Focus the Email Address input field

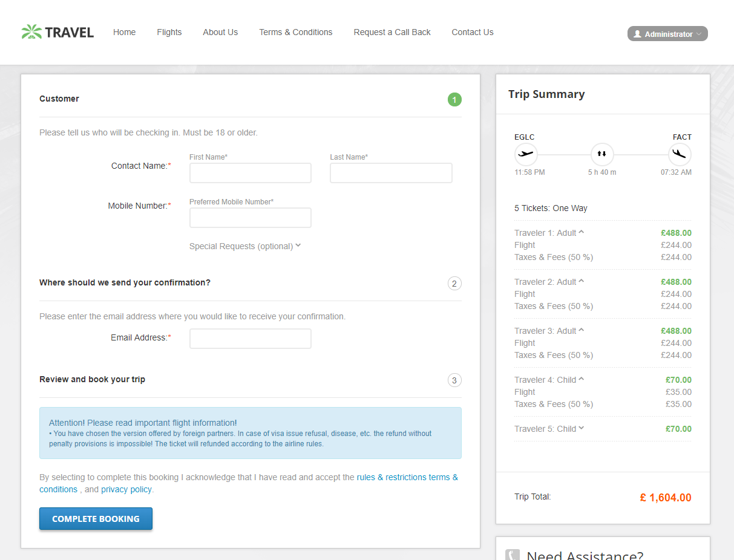click(x=250, y=339)
